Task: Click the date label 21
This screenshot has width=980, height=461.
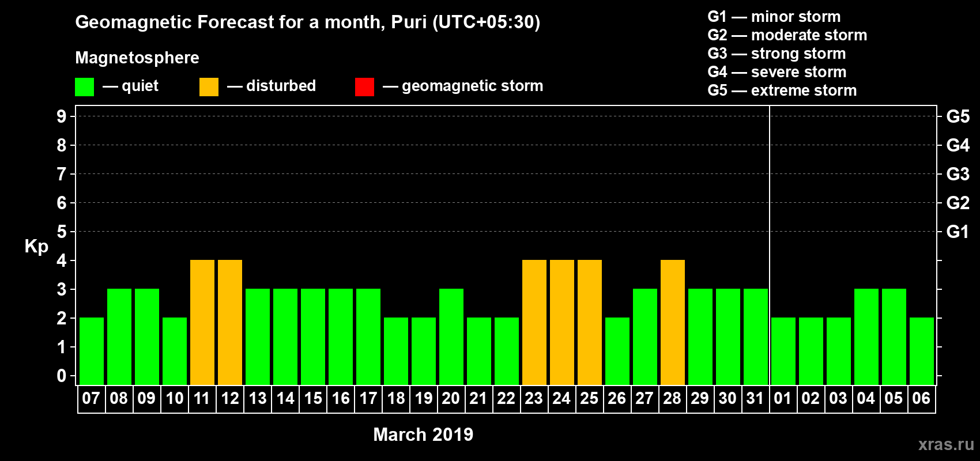Action: pyautogui.click(x=478, y=398)
